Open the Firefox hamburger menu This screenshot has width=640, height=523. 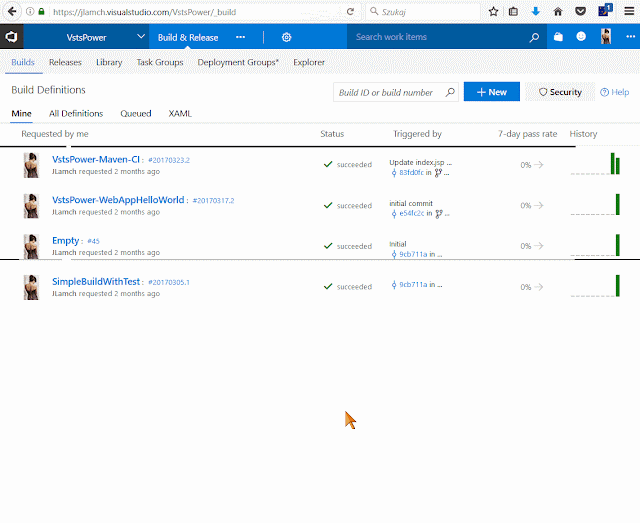click(629, 11)
